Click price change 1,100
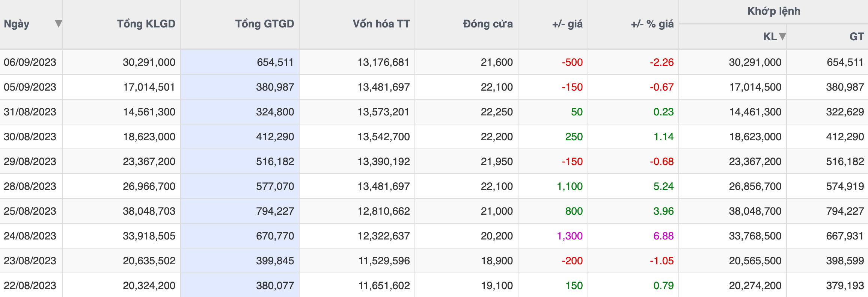Viewport: 868px width, 297px height. (570, 186)
